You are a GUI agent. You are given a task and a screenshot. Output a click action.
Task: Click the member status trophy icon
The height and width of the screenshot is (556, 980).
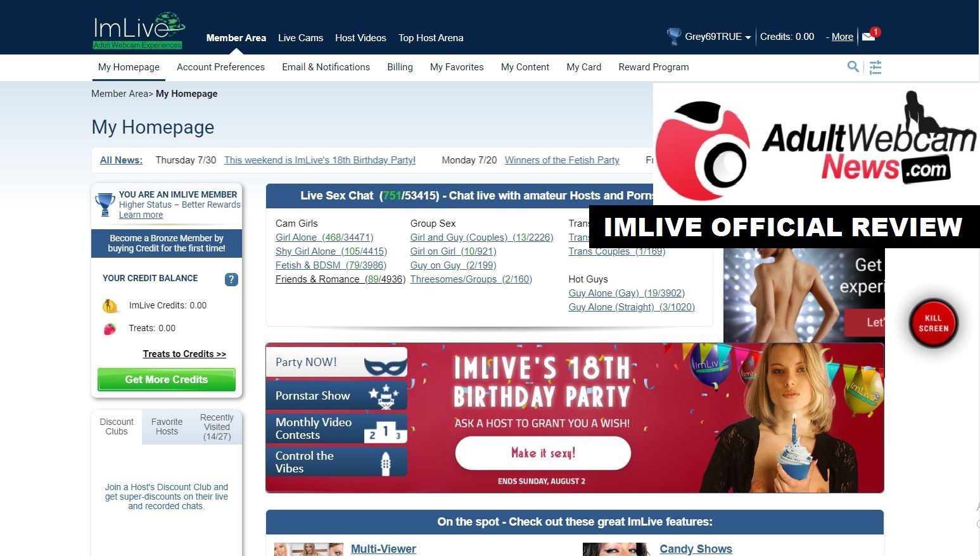[x=105, y=205]
